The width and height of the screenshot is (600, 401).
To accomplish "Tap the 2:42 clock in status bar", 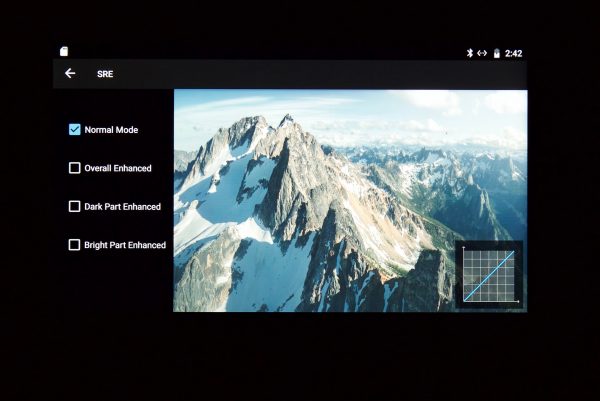I will pos(513,53).
